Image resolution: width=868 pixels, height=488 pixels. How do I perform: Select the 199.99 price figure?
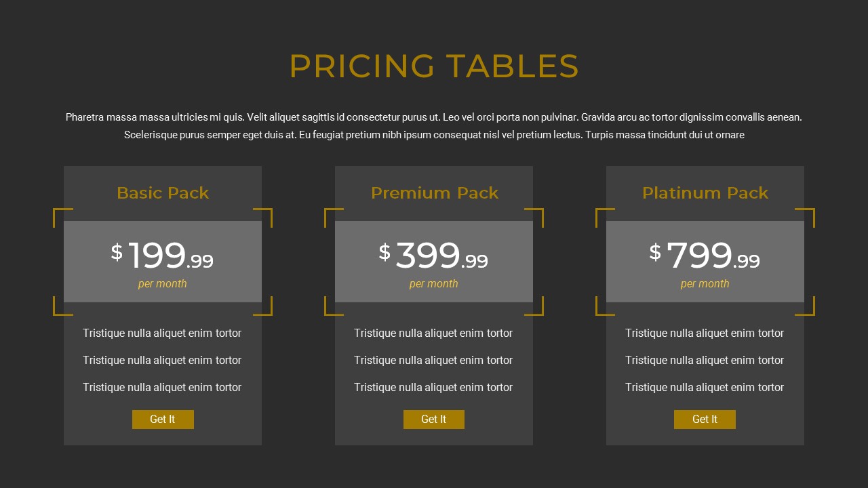(170, 256)
